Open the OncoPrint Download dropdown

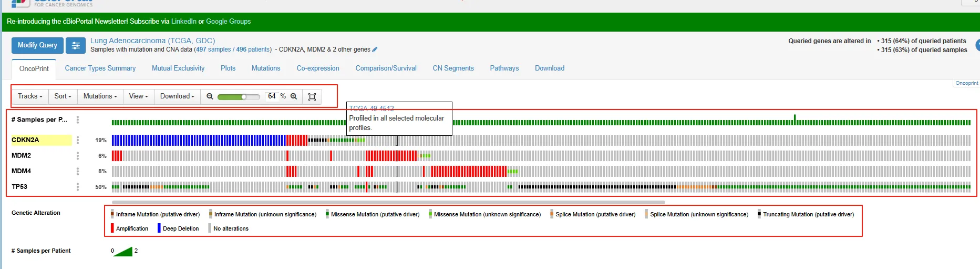point(177,96)
